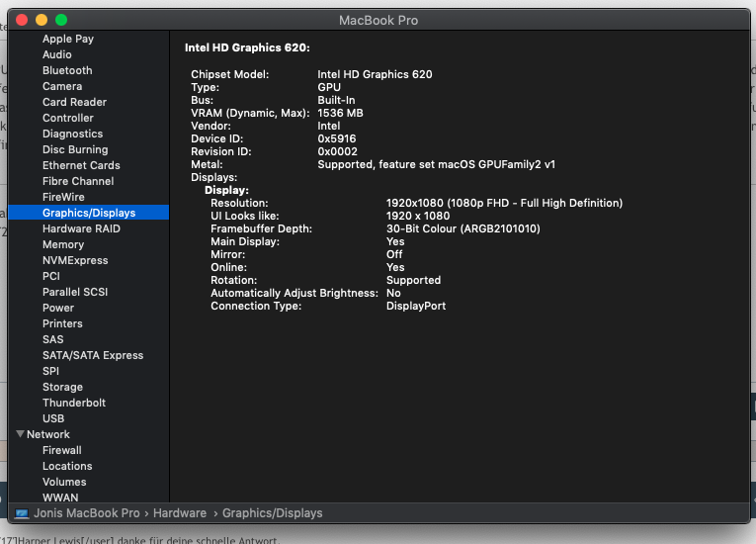
Task: Select NVMExpress in the sidebar
Action: click(x=75, y=260)
